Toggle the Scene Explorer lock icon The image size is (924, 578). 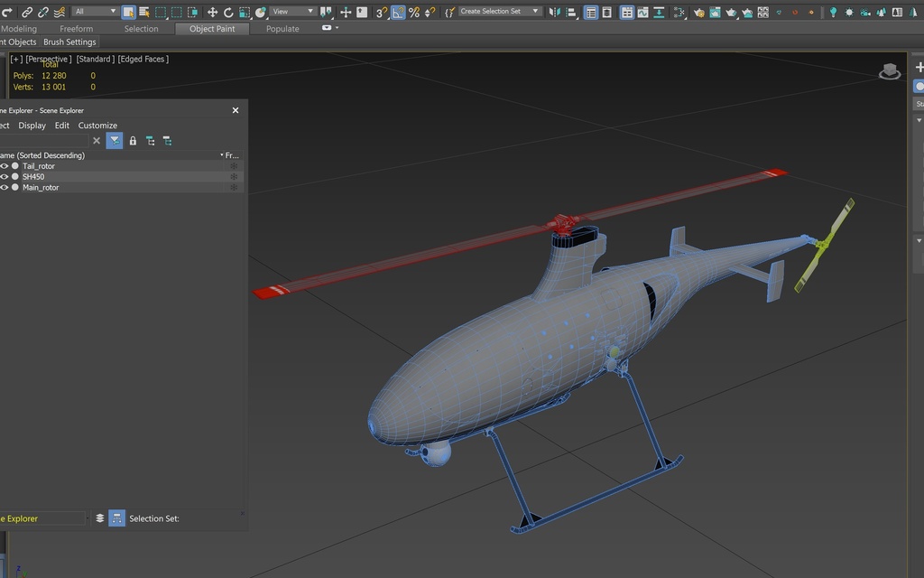coord(133,141)
